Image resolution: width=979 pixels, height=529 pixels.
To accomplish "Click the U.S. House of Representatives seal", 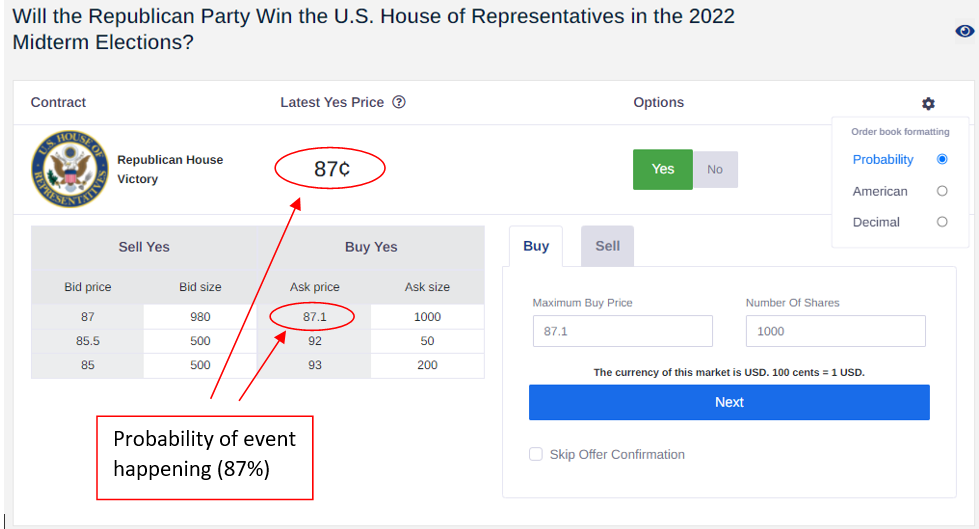I will tap(70, 169).
